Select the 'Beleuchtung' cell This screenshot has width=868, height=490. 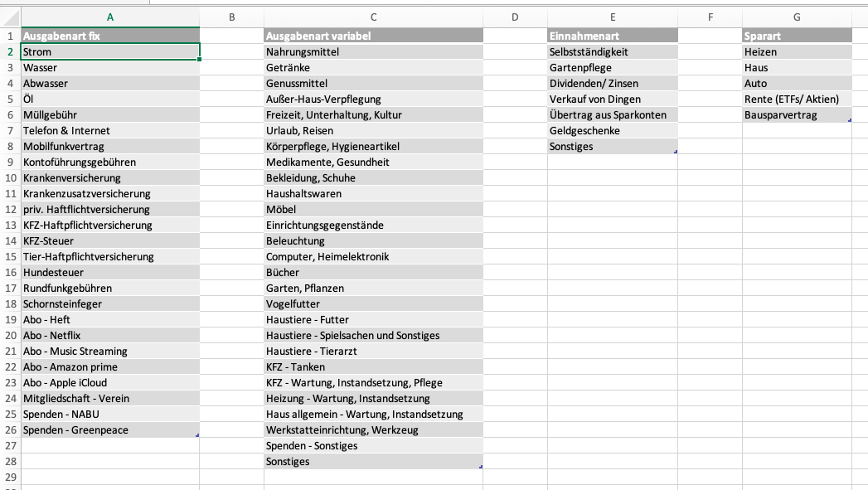[x=374, y=240]
